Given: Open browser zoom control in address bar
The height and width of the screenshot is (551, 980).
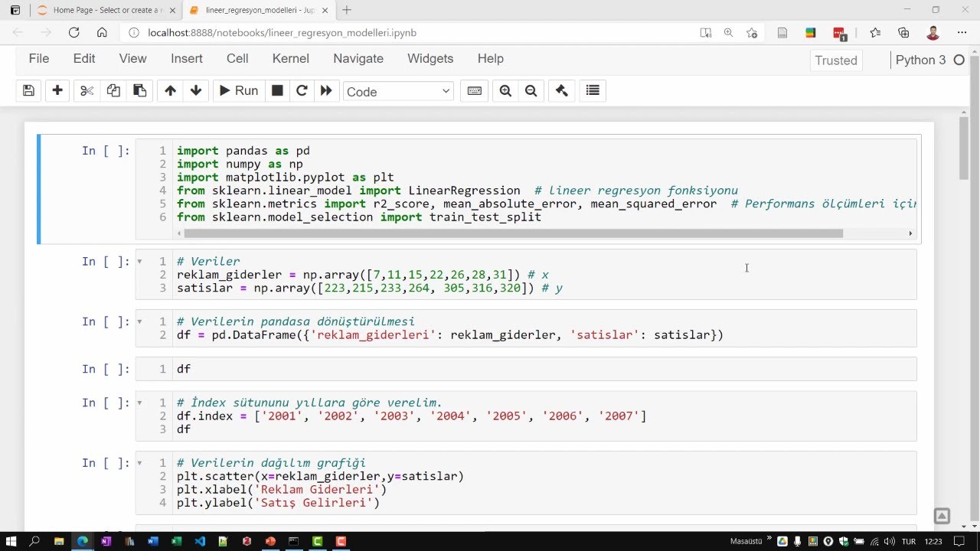Looking at the screenshot, I should tap(728, 33).
